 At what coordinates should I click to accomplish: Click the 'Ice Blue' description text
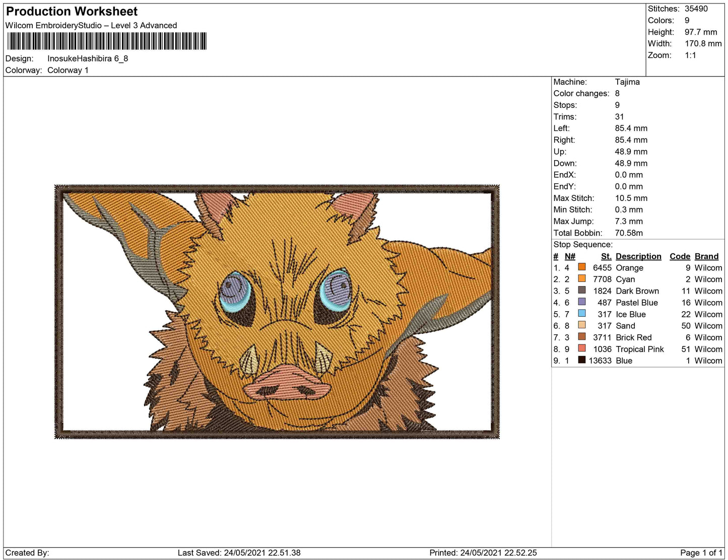click(631, 314)
